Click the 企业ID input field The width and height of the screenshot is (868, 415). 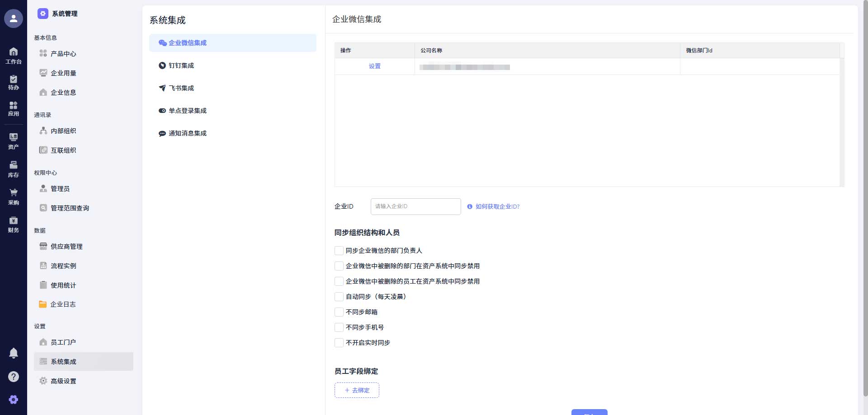(416, 206)
